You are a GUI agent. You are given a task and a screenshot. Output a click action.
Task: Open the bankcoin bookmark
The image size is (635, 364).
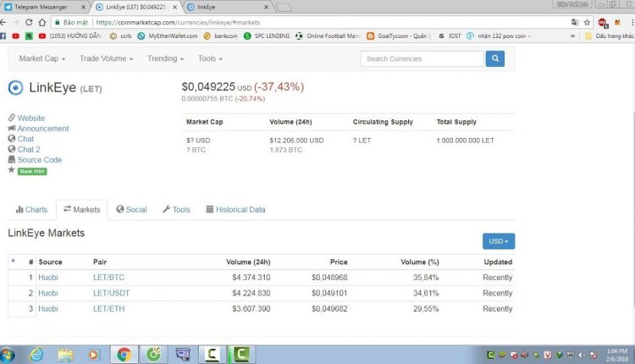click(221, 36)
